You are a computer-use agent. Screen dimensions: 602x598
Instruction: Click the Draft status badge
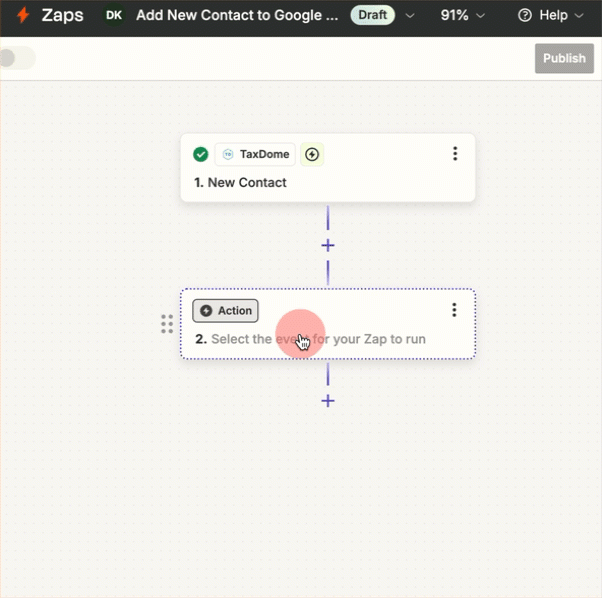click(x=372, y=16)
